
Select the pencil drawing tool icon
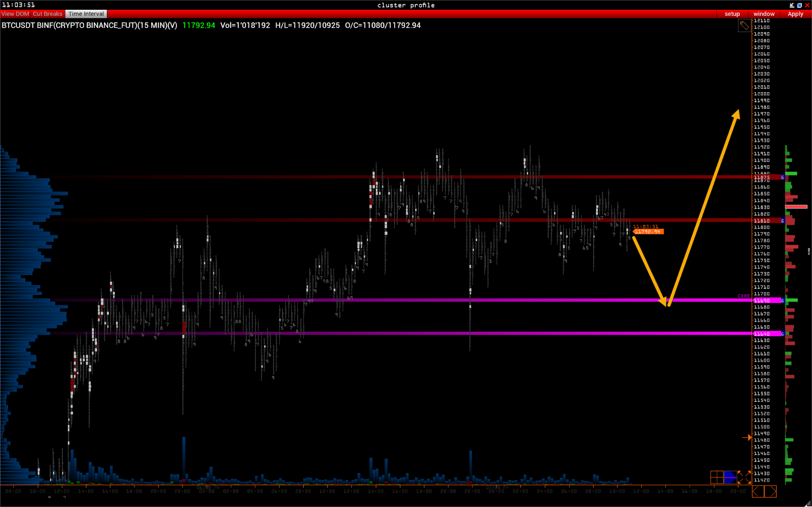click(744, 26)
